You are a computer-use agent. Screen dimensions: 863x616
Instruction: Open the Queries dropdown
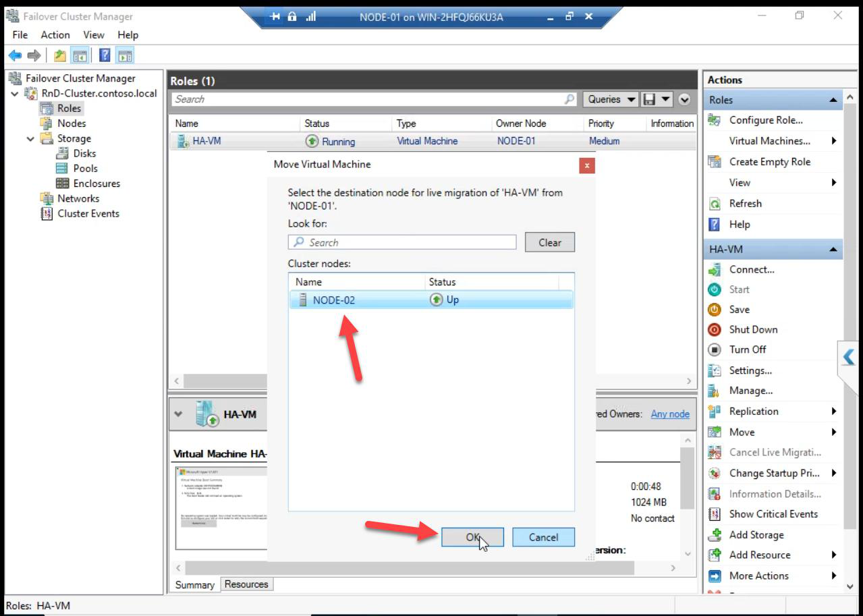point(611,99)
